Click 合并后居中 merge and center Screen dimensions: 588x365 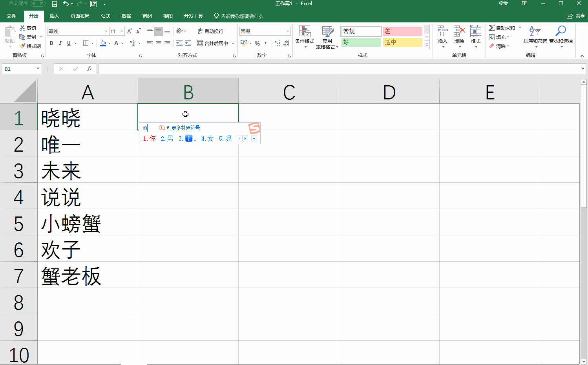[x=213, y=43]
